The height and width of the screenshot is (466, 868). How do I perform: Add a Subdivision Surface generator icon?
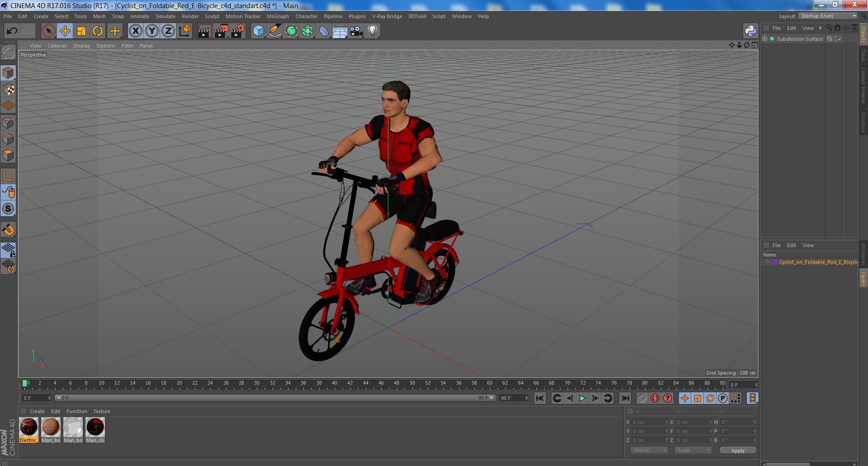(x=291, y=31)
